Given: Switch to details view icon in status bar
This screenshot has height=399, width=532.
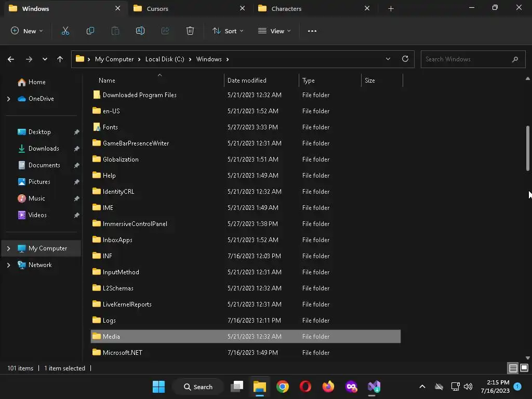Looking at the screenshot, I should pyautogui.click(x=513, y=368).
